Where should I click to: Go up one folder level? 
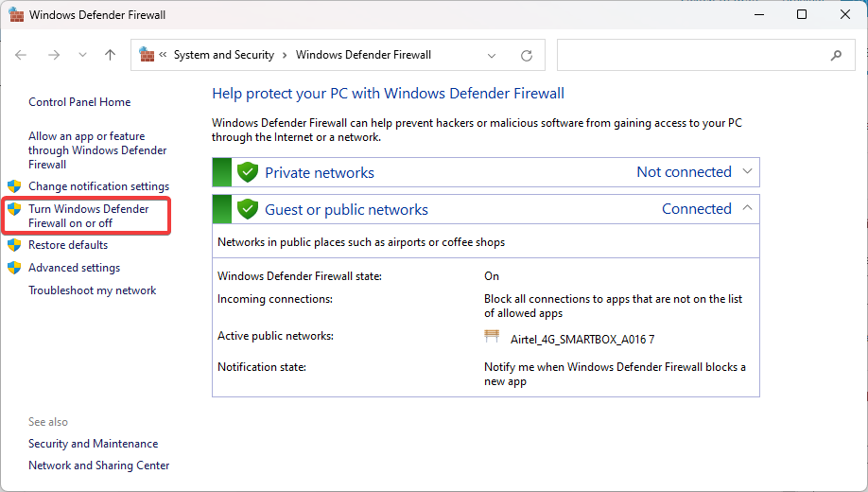[111, 55]
